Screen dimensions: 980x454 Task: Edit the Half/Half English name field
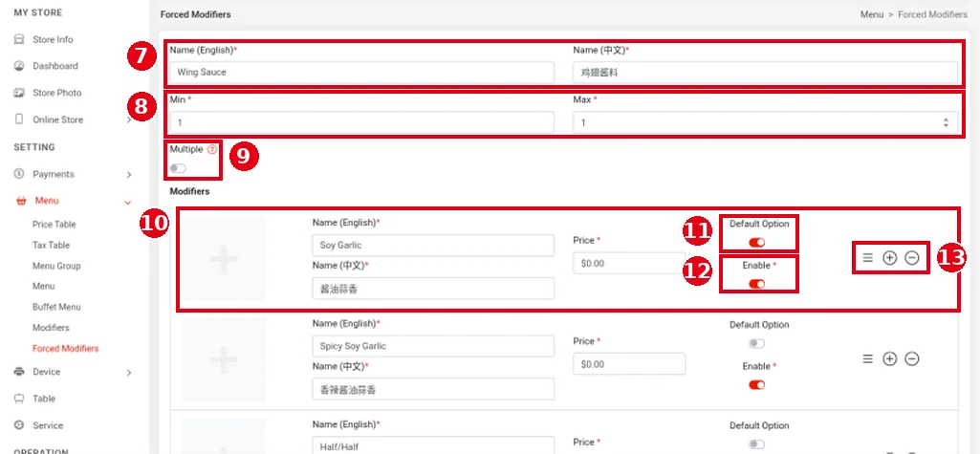pyautogui.click(x=433, y=445)
